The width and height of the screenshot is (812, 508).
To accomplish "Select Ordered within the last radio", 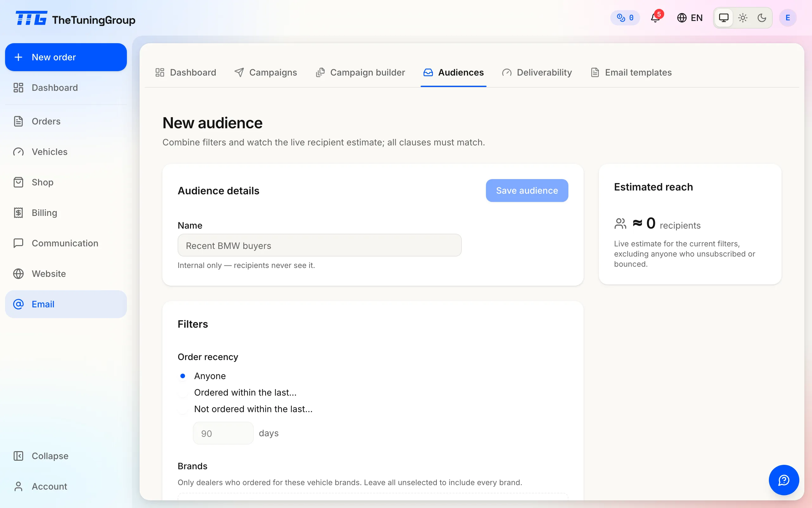I will coord(182,392).
